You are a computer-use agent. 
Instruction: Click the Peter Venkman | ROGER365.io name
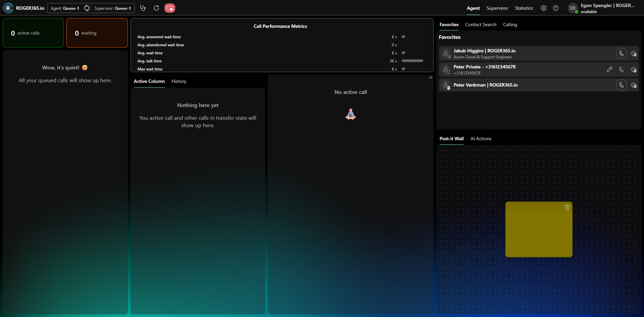click(486, 85)
